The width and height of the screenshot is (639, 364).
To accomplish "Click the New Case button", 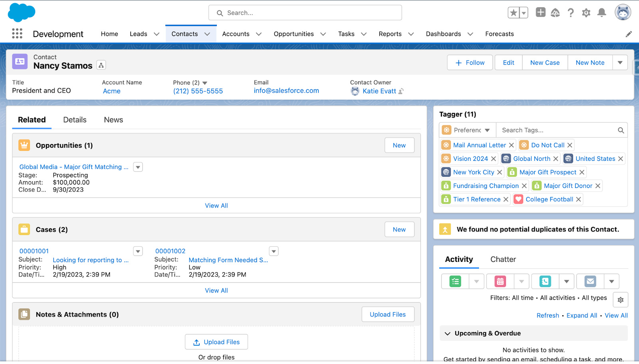I will [545, 63].
